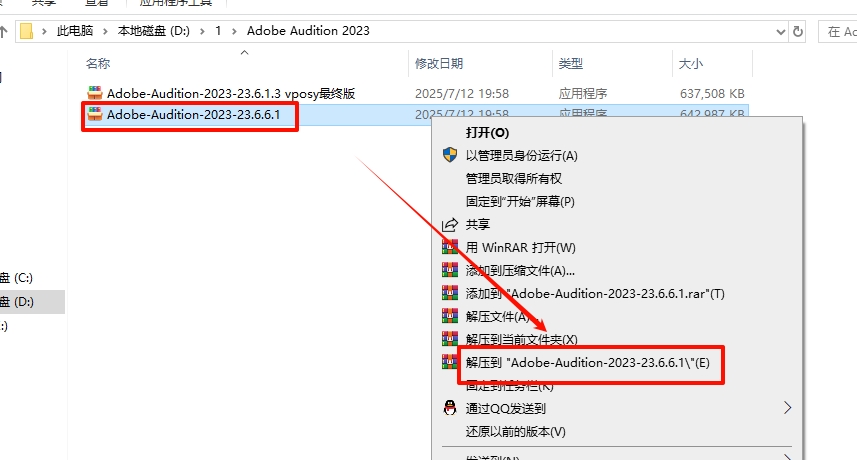
Task: Choose 固定到"开始"屏幕(P)
Action: pos(617,202)
